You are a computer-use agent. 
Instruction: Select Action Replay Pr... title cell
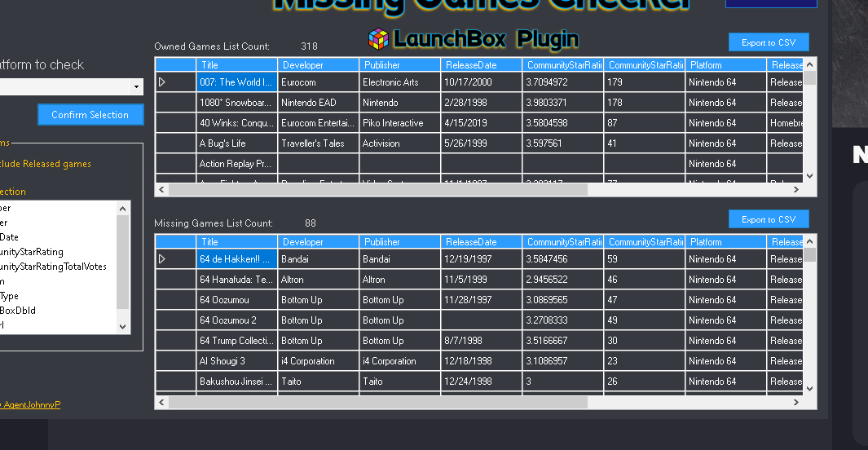pyautogui.click(x=236, y=164)
